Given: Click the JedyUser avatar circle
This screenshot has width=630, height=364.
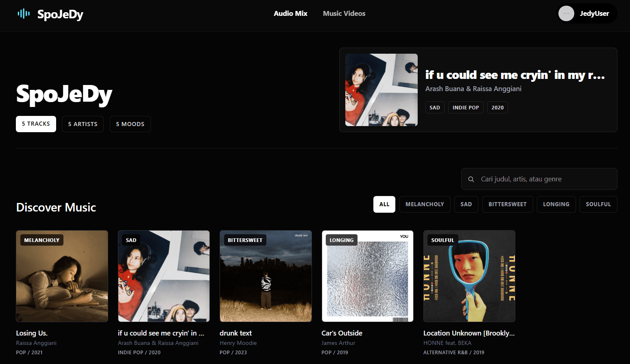Looking at the screenshot, I should pos(566,13).
